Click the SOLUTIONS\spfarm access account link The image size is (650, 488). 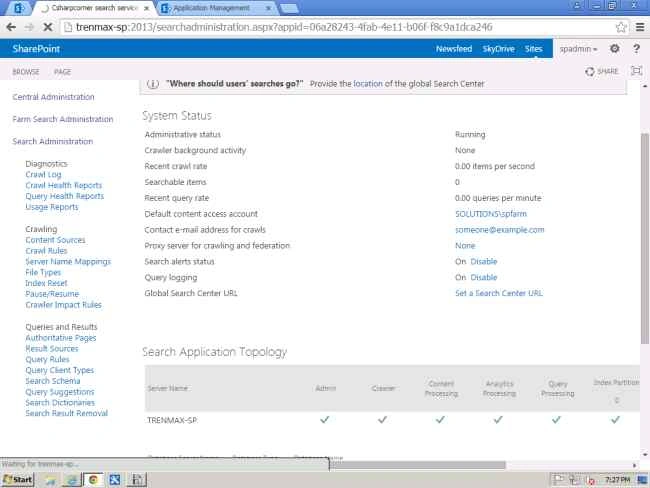pos(491,214)
